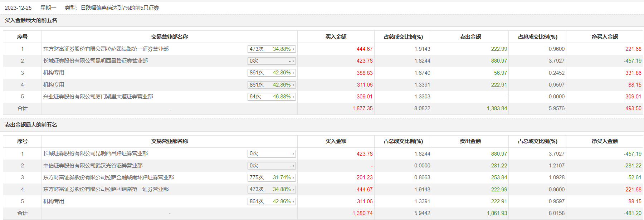
Task: Click sell table total 1,861.93
Action: (x=497, y=213)
